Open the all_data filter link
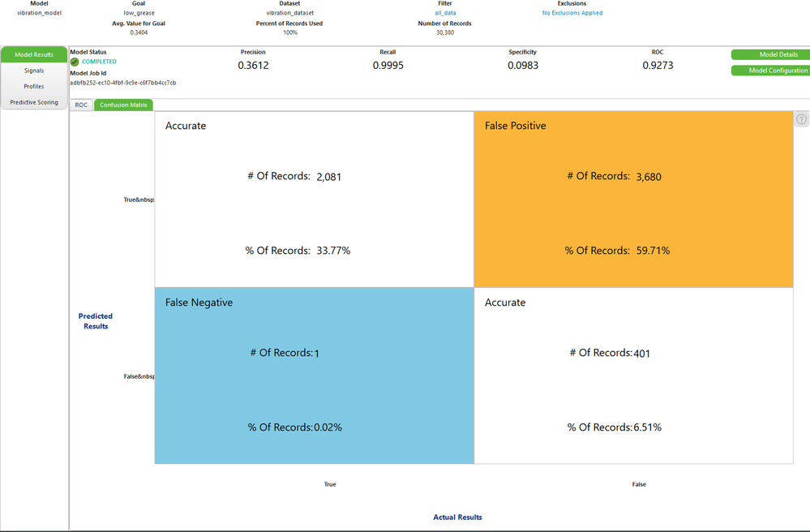810x532 pixels. tap(445, 13)
